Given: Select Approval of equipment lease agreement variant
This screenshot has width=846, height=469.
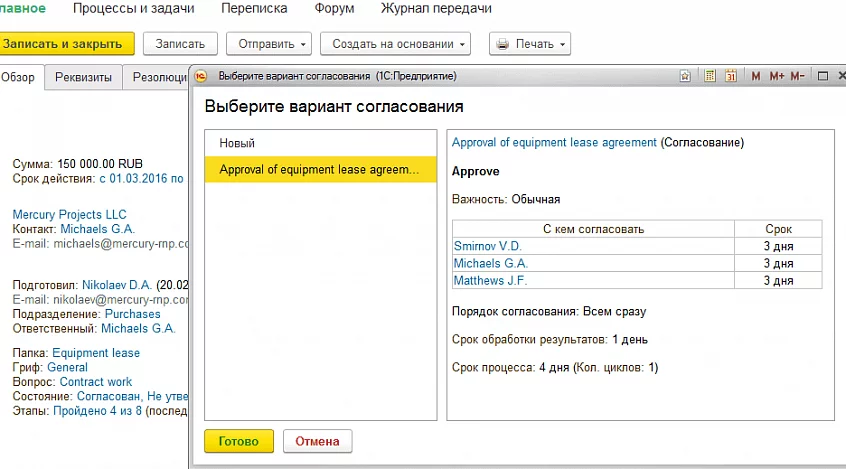Looking at the screenshot, I should click(x=320, y=169).
